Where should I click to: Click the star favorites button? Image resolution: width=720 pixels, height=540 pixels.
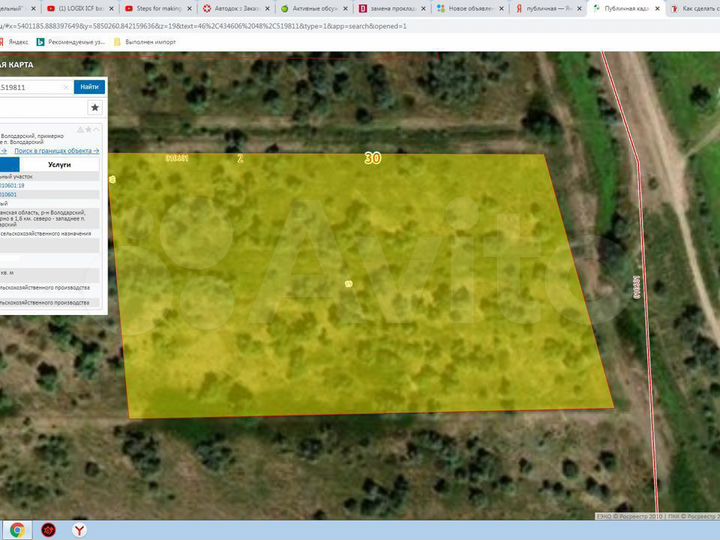pyautogui.click(x=95, y=107)
